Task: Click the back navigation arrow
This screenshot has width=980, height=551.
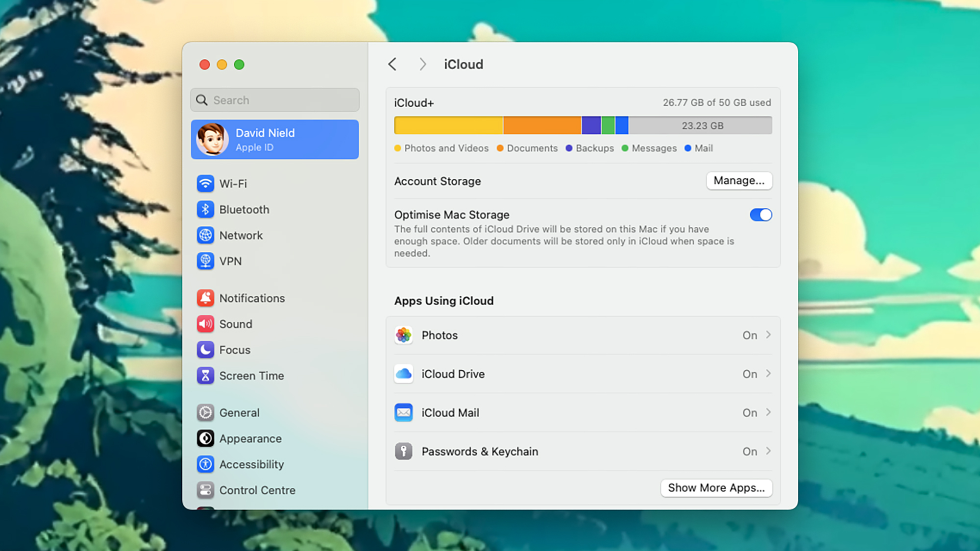Action: pyautogui.click(x=392, y=64)
